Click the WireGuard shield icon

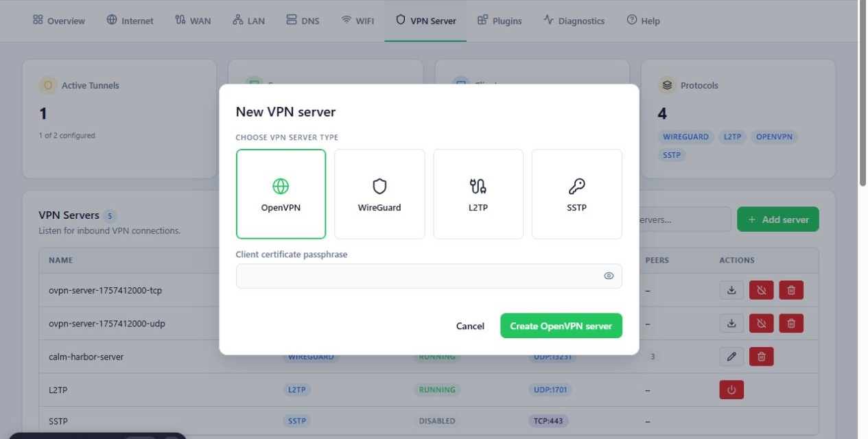(379, 186)
